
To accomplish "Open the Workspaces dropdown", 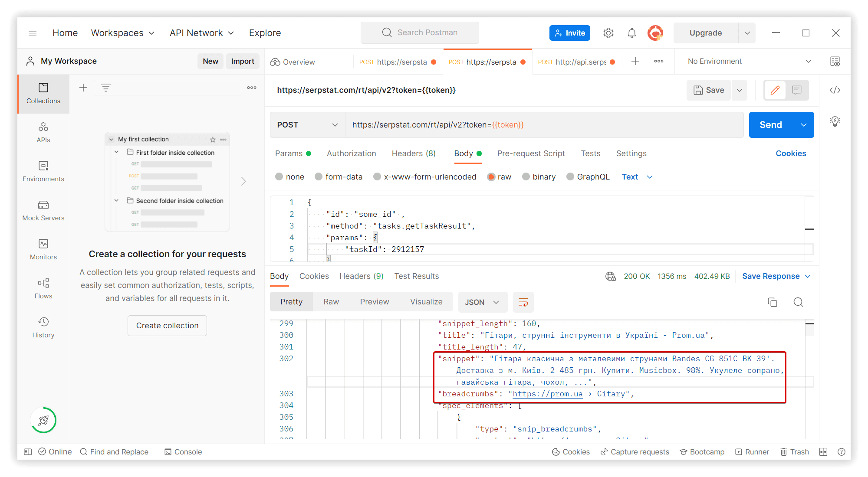I will coord(123,33).
